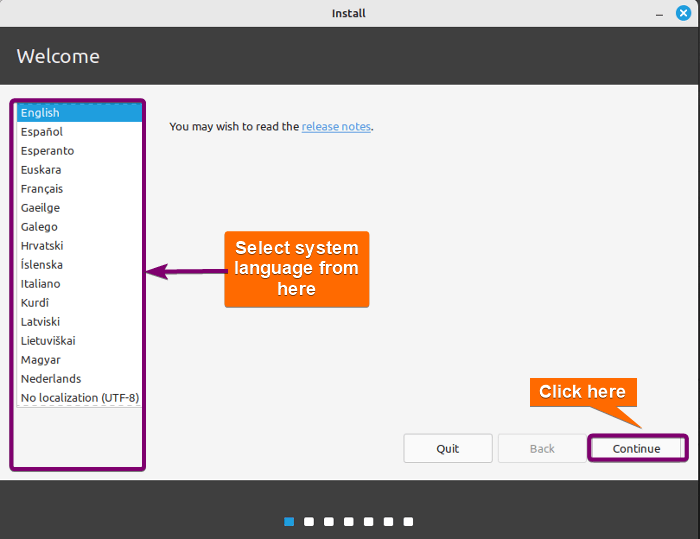Select Galego from the list
This screenshot has height=539, width=700.
pyautogui.click(x=79, y=227)
